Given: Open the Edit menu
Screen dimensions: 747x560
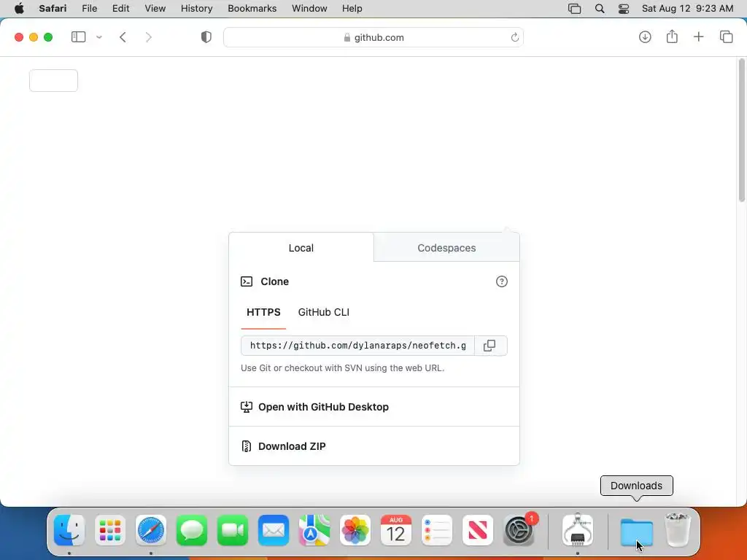Looking at the screenshot, I should click(x=121, y=9).
